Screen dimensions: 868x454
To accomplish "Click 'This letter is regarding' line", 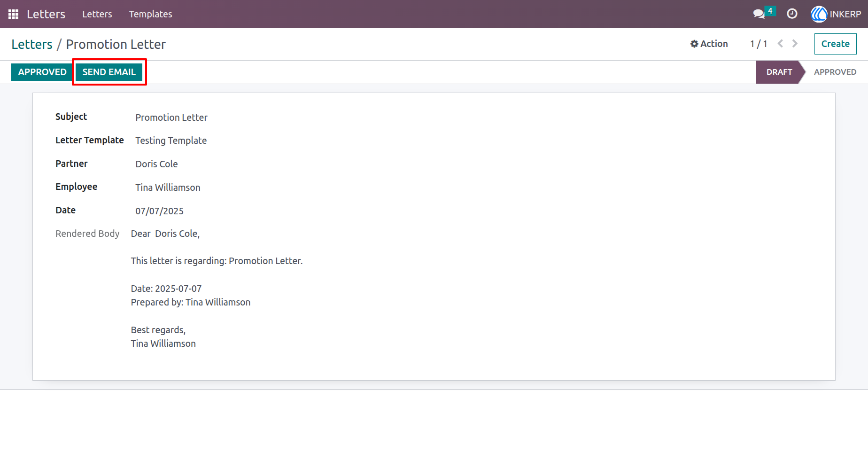I will [217, 261].
